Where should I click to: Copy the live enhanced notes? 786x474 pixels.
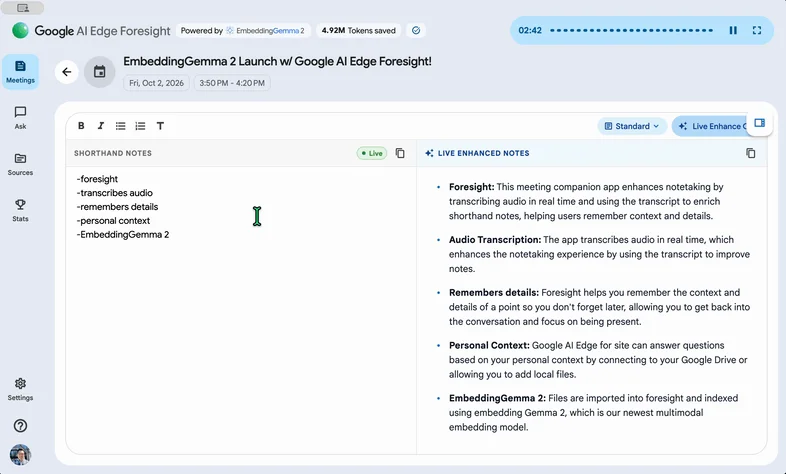tap(750, 153)
